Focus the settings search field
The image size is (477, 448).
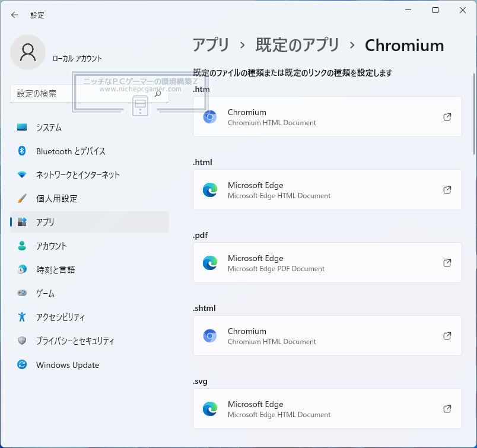pyautogui.click(x=90, y=94)
